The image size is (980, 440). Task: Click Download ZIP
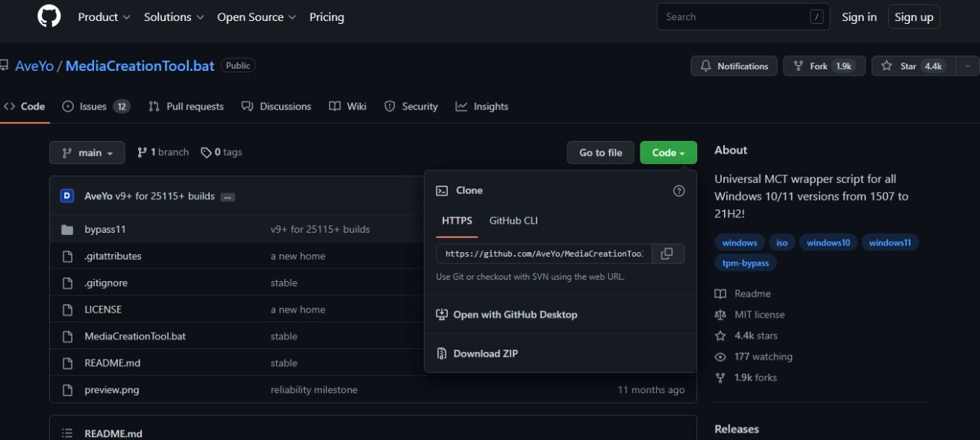click(x=485, y=353)
